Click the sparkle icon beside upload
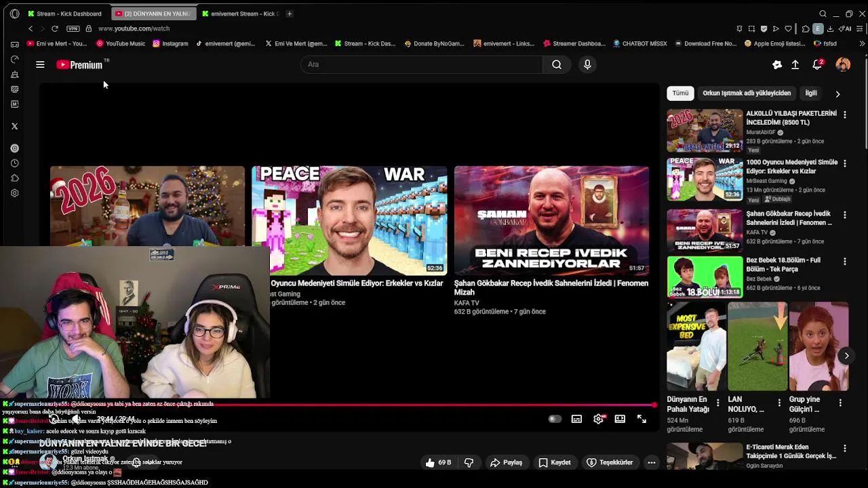 tap(777, 64)
